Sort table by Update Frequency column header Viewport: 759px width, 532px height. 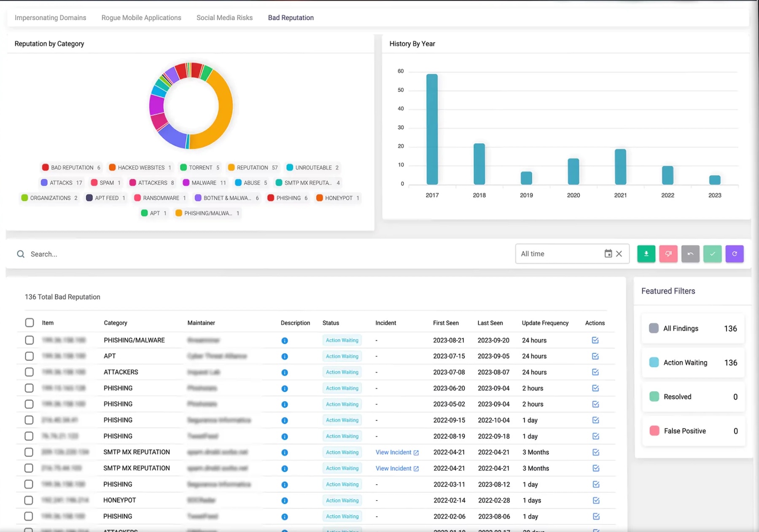[x=545, y=323]
